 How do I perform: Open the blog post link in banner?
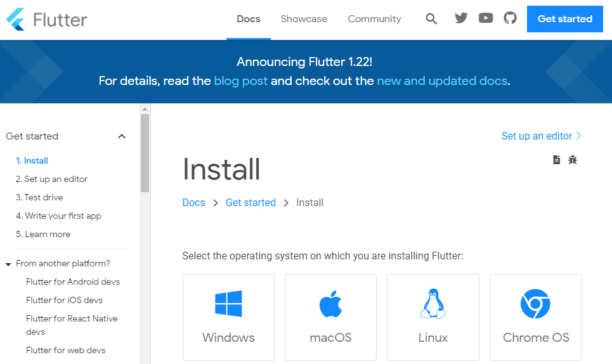coord(241,81)
